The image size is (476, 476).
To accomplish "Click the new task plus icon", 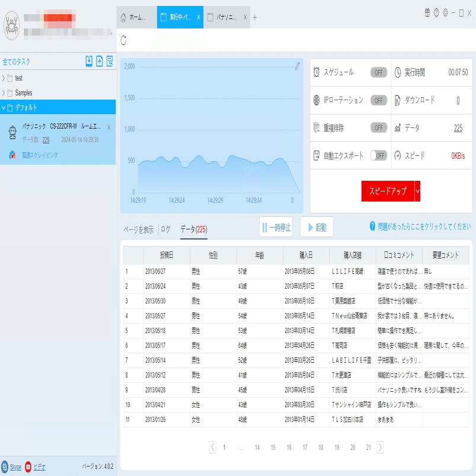I will tap(99, 61).
